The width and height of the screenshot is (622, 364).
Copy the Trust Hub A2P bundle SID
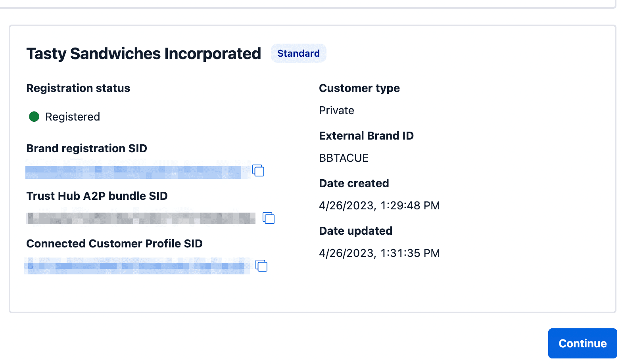pos(269,218)
